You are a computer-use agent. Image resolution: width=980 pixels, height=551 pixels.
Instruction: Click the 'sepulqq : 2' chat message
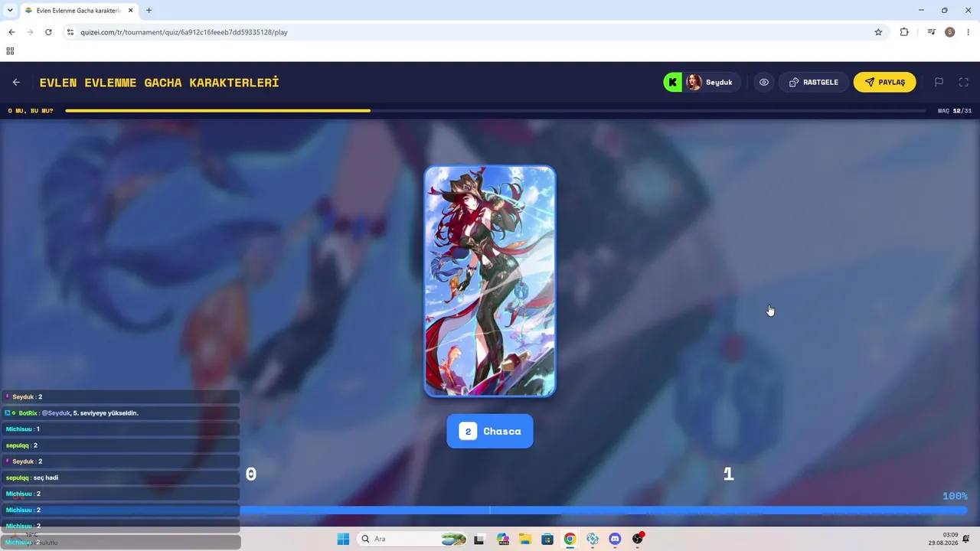point(121,445)
